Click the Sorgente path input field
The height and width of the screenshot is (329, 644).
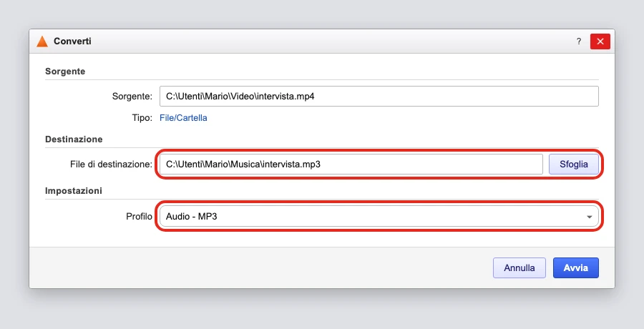379,96
